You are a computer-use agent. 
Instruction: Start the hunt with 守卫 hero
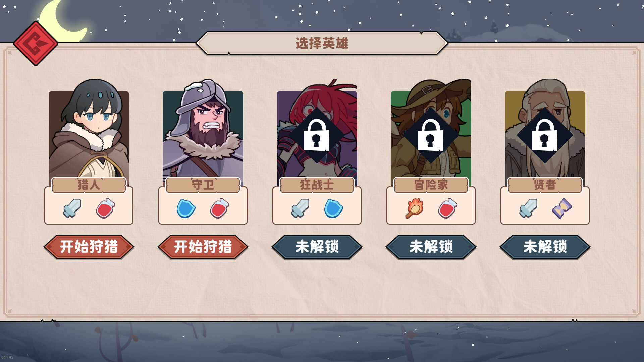(x=203, y=247)
